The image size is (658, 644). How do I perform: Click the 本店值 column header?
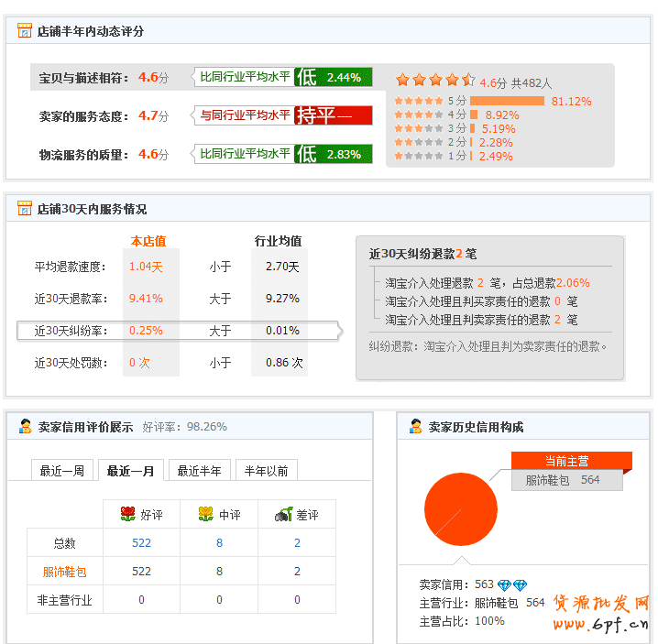click(148, 241)
